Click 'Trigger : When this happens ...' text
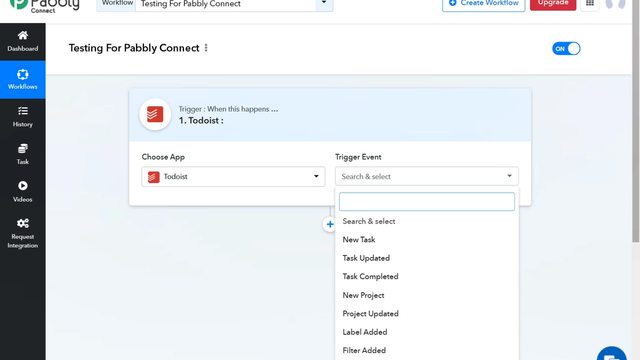Screen dimensions: 640x360 tap(228, 109)
